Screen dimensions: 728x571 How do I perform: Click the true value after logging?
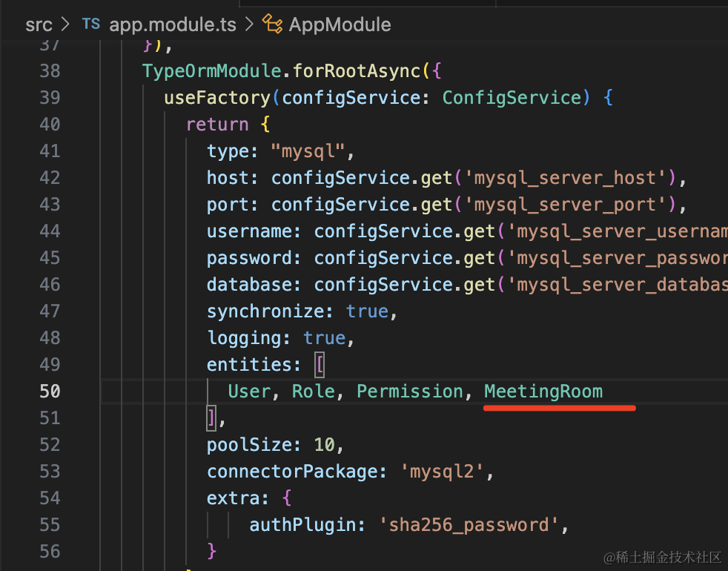pos(324,337)
